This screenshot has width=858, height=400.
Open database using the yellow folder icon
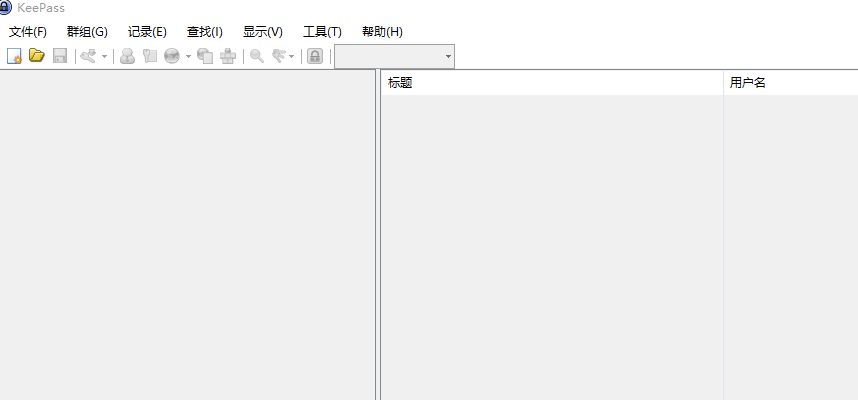click(x=37, y=56)
